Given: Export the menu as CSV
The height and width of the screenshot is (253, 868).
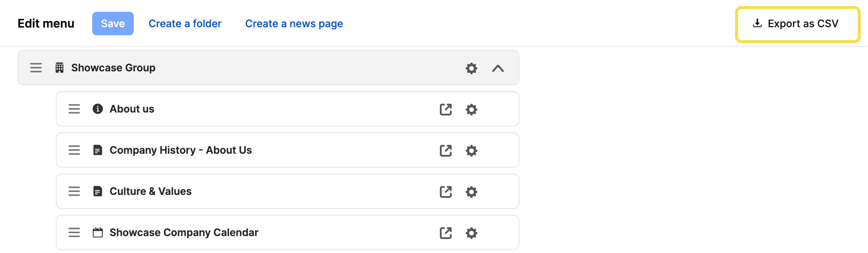Looking at the screenshot, I should click(x=797, y=24).
